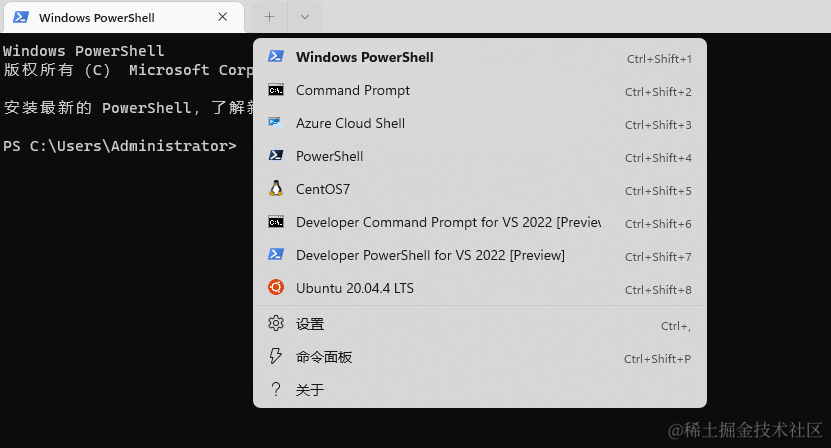
Task: Click the 版权所有 (C) Microsoft line
Action: (x=128, y=70)
